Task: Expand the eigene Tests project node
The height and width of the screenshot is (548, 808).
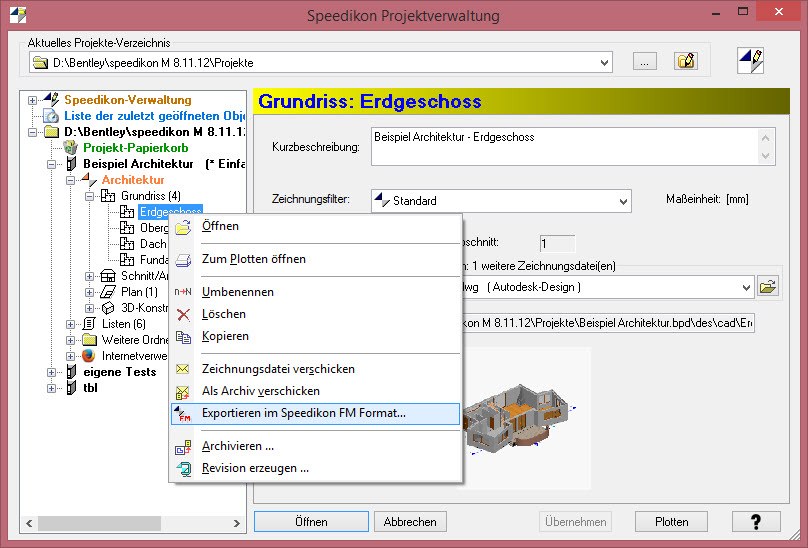Action: pyautogui.click(x=52, y=372)
